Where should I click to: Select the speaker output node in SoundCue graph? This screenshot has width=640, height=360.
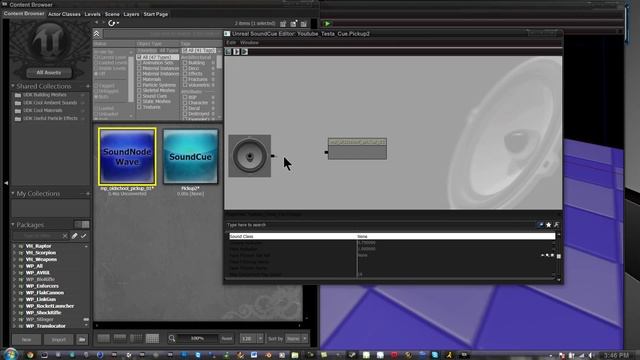click(x=249, y=156)
